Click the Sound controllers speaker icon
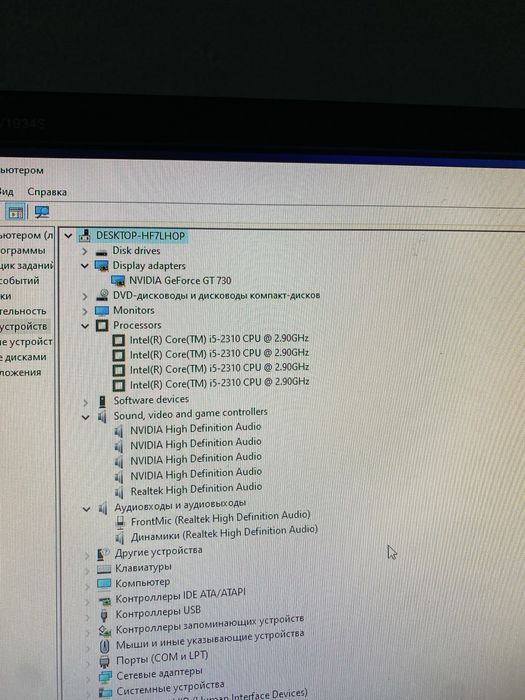 tap(103, 417)
